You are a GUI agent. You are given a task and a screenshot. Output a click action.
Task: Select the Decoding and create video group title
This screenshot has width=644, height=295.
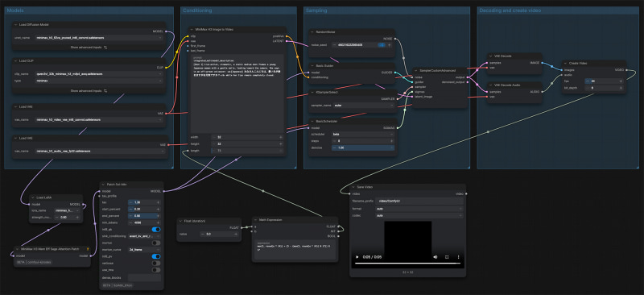click(510, 10)
